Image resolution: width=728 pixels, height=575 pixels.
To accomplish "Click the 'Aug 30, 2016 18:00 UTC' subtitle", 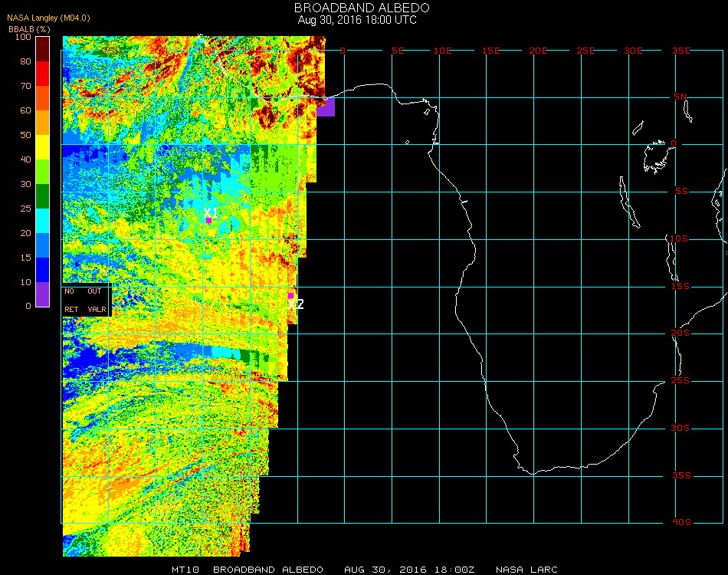I will (357, 20).
